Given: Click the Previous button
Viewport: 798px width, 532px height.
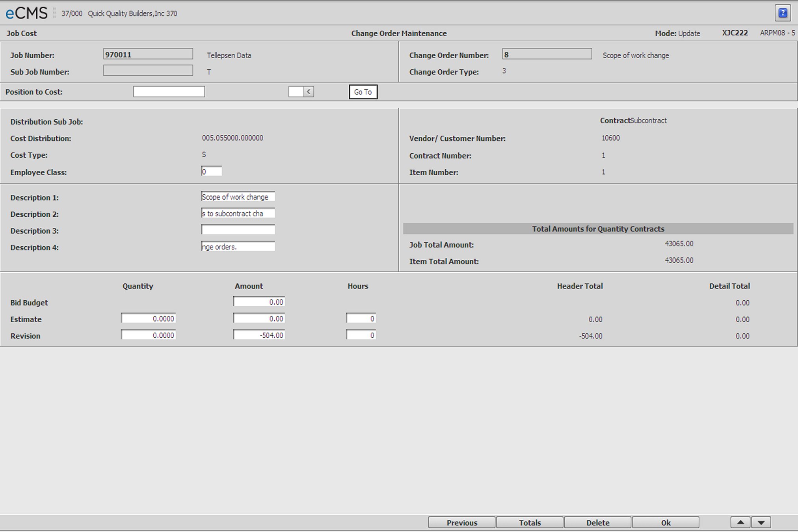Looking at the screenshot, I should 461,523.
